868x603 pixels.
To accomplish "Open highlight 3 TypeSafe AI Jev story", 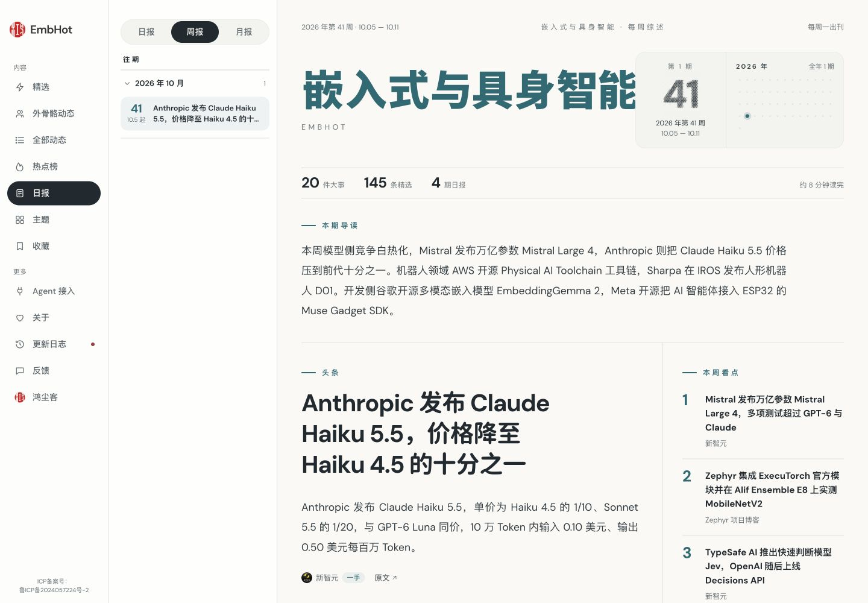I will [x=763, y=573].
